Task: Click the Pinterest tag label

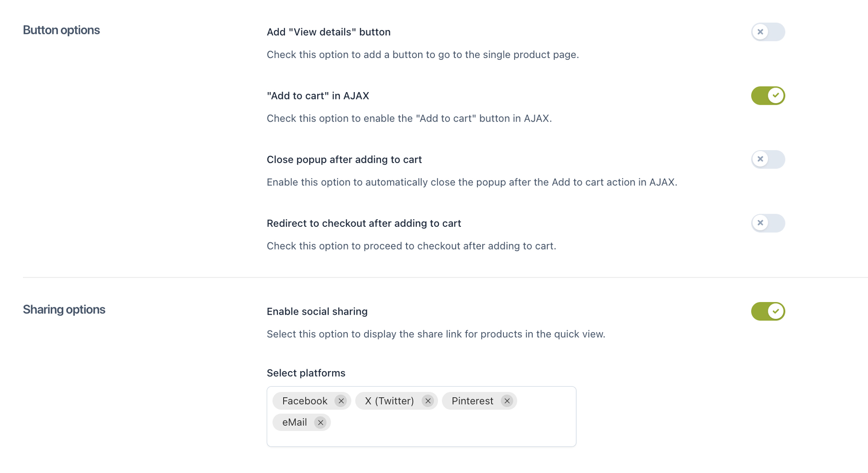Action: click(472, 401)
